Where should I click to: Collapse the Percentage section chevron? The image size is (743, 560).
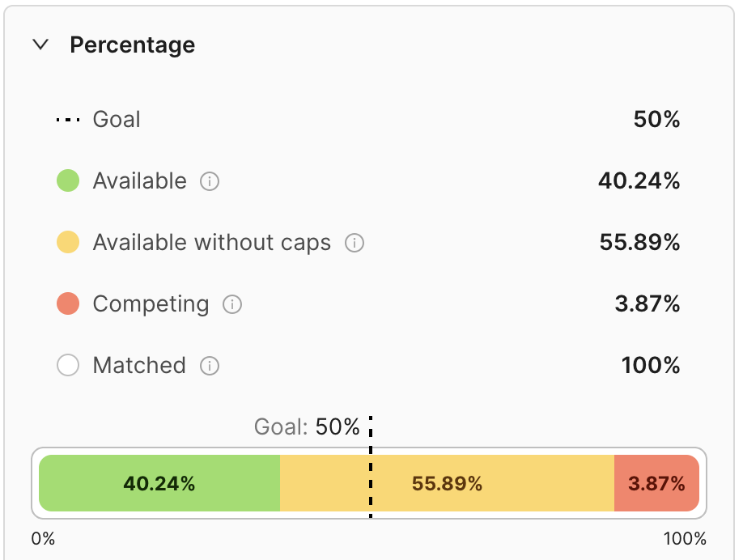coord(40,45)
